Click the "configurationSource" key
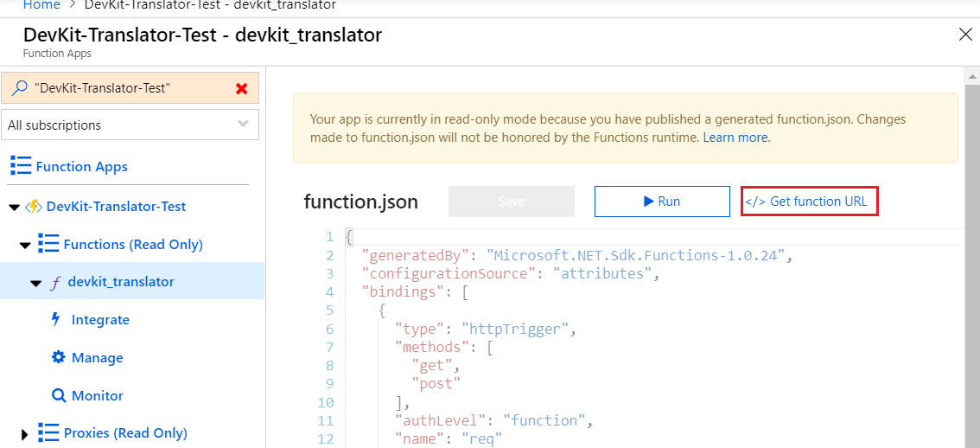The image size is (980, 448). pyautogui.click(x=449, y=273)
